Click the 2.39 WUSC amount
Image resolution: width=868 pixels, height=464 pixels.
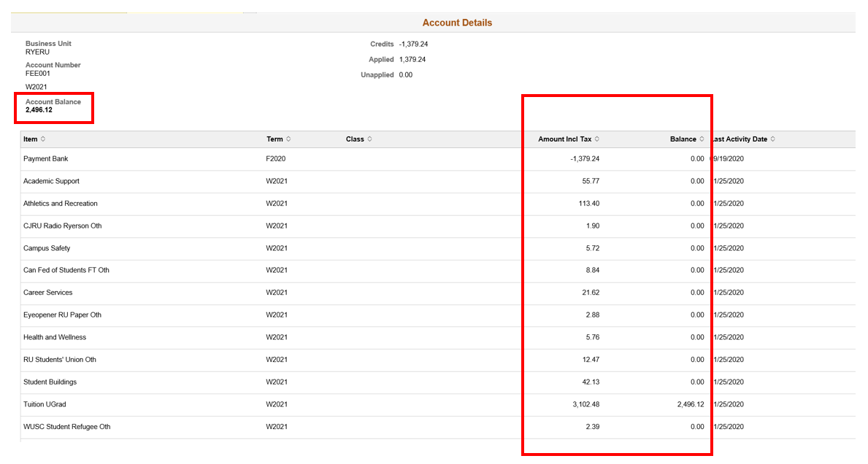point(592,427)
